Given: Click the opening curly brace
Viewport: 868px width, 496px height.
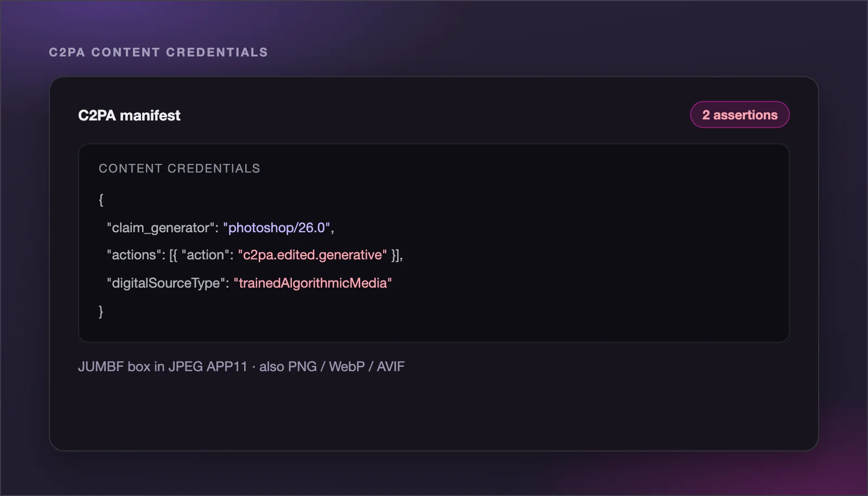Looking at the screenshot, I should point(101,200).
